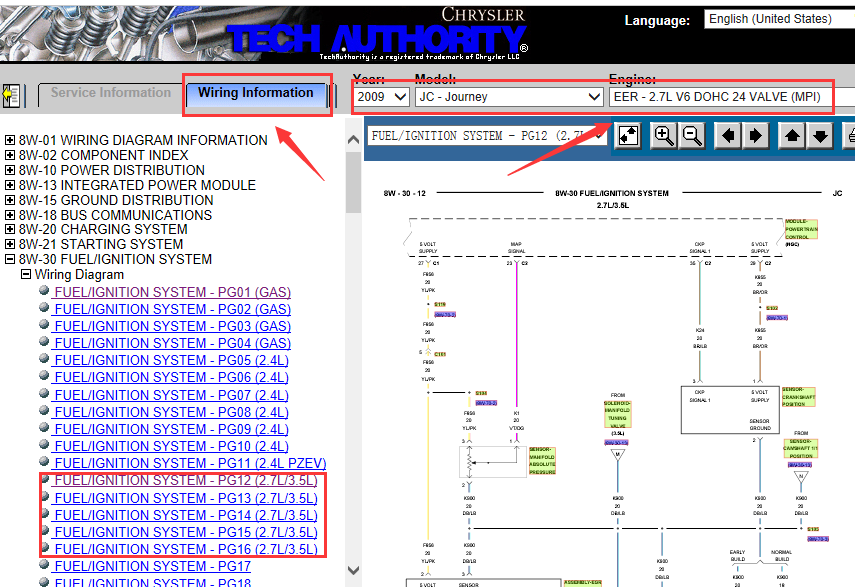The width and height of the screenshot is (855, 587).
Task: Zoom in on the wiring diagram
Action: [664, 135]
